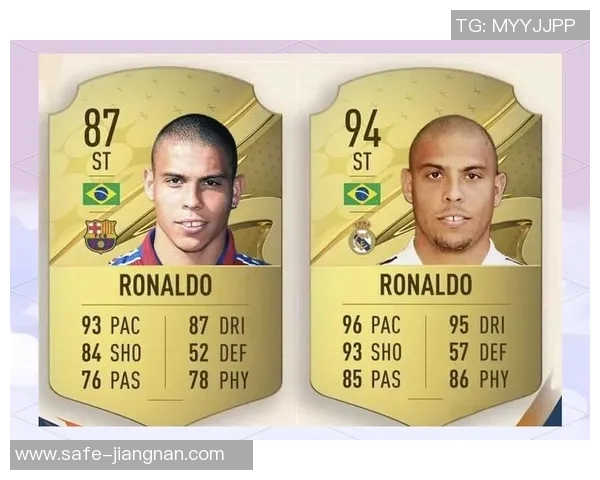Click the TG: MYYJJPP watermark label
The image size is (600, 480).
coord(516,26)
